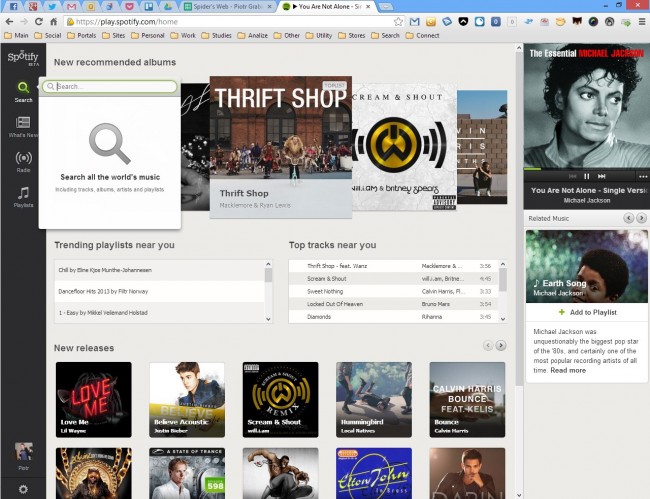
Task: Switch to the Spider's Web browser tab
Action: click(x=228, y=6)
